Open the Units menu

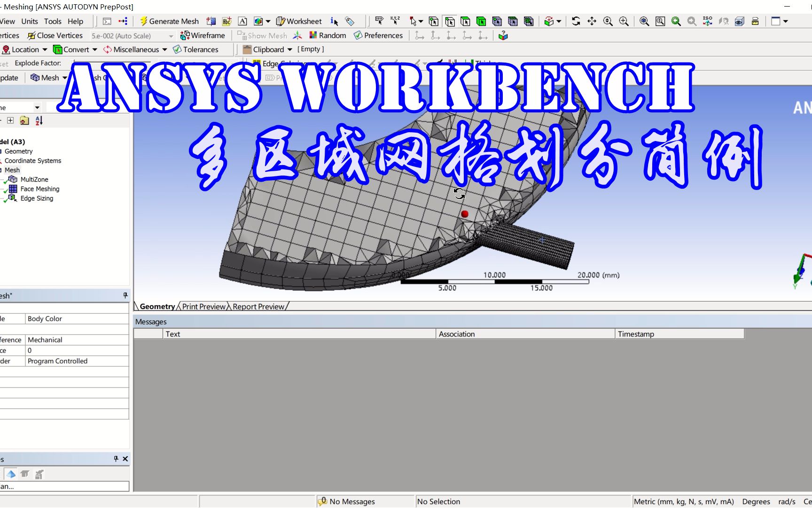(x=30, y=21)
